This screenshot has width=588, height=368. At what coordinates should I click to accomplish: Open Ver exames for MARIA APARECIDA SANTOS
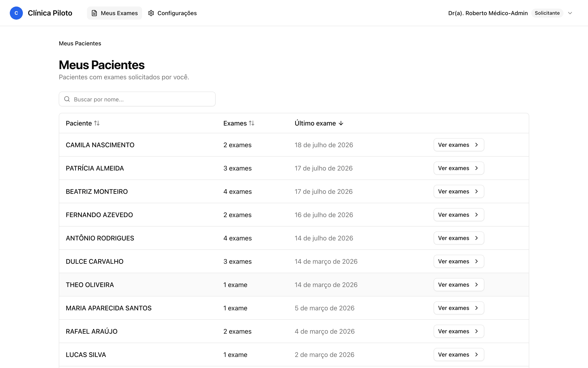point(459,308)
